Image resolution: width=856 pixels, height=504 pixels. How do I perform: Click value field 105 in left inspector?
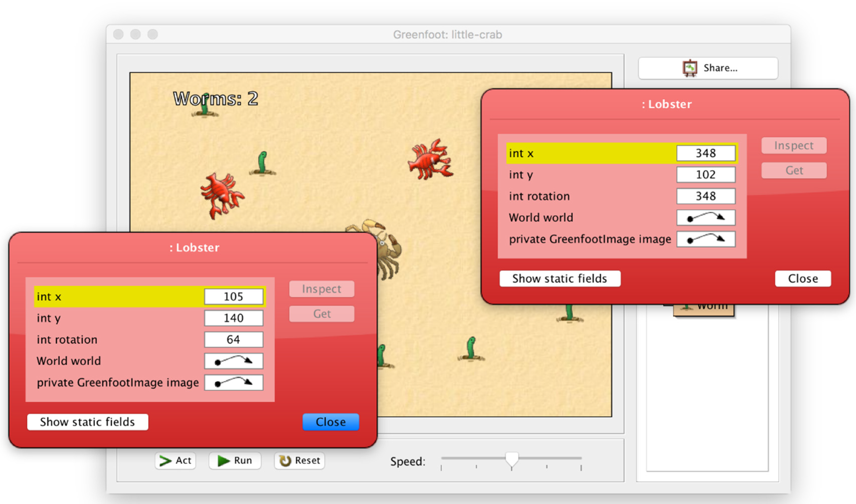tap(234, 297)
